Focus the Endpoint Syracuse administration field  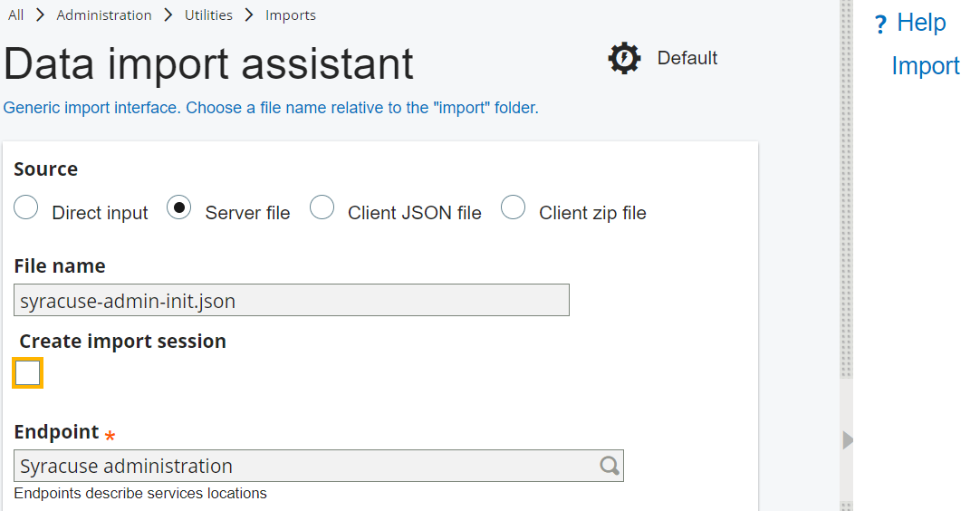(303, 466)
